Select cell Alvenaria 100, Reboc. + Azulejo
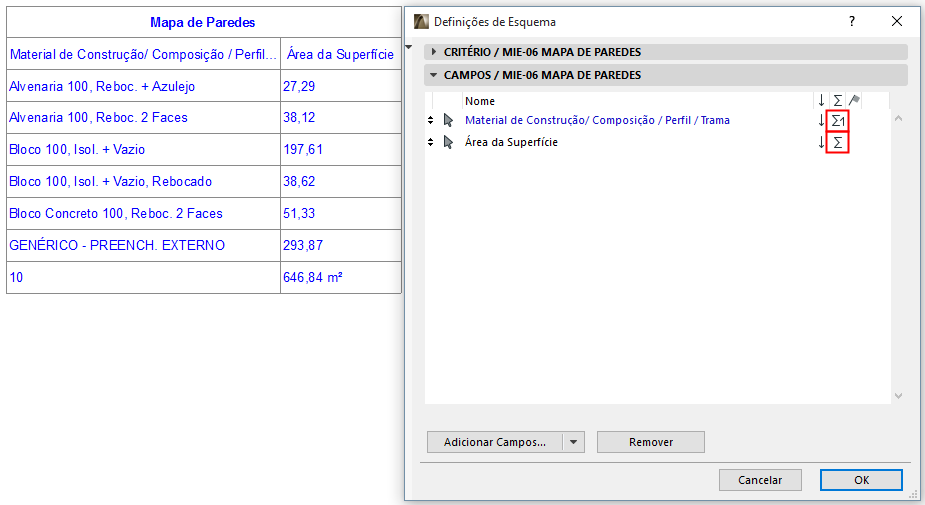 coord(143,86)
